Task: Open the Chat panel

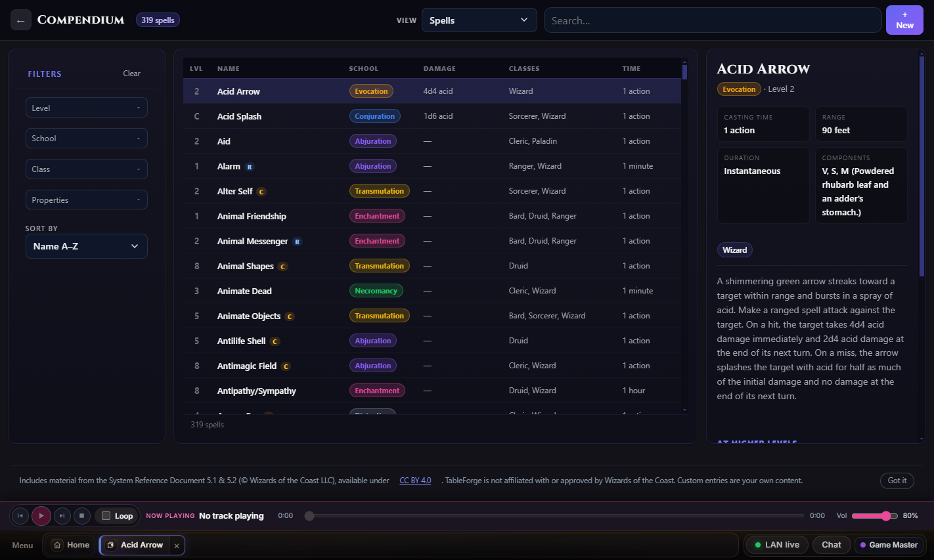Action: [x=831, y=545]
